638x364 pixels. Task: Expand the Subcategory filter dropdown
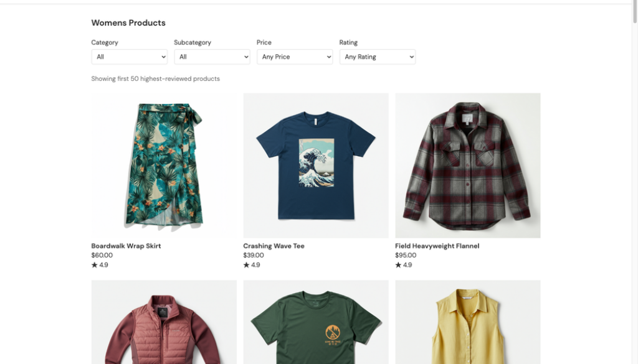point(212,57)
